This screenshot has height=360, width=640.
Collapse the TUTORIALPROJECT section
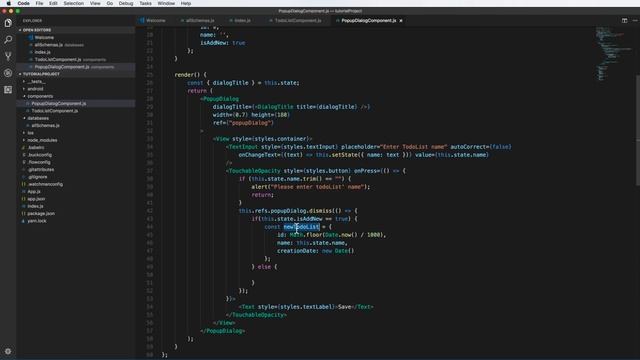point(41,74)
